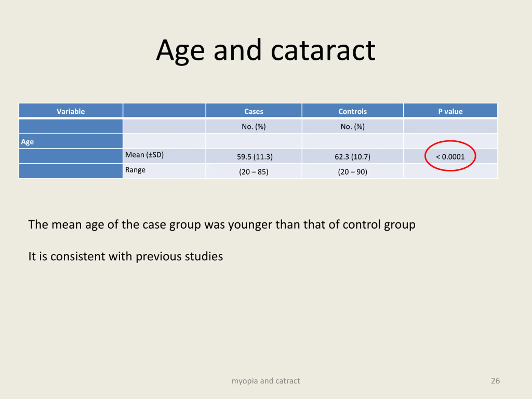Click the slide number 26

coord(495,381)
